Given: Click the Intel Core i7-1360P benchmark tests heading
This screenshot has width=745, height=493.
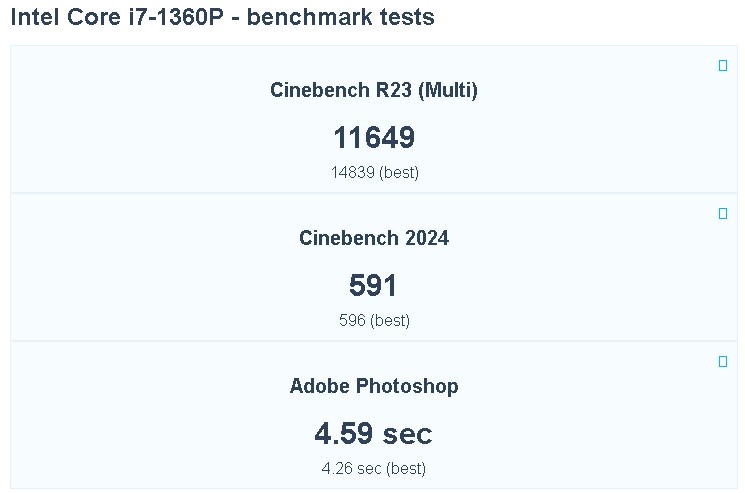Looking at the screenshot, I should pyautogui.click(x=222, y=18).
